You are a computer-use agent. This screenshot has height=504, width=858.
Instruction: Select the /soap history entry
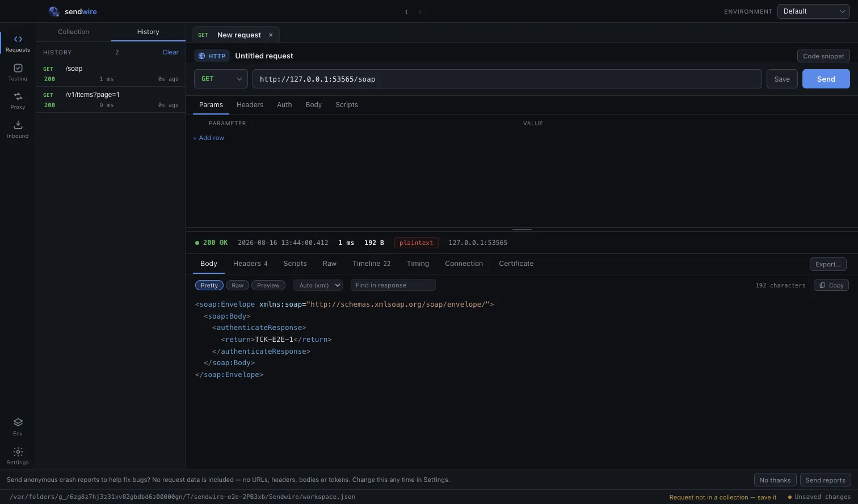111,74
